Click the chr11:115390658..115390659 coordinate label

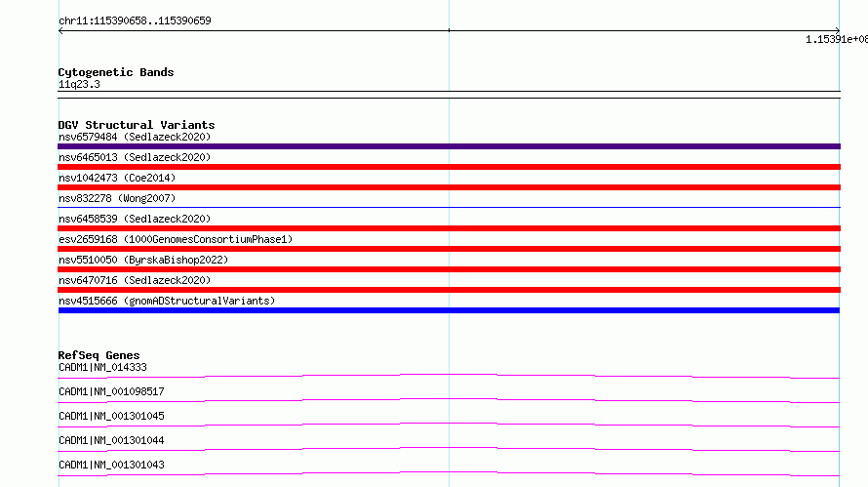[x=135, y=21]
